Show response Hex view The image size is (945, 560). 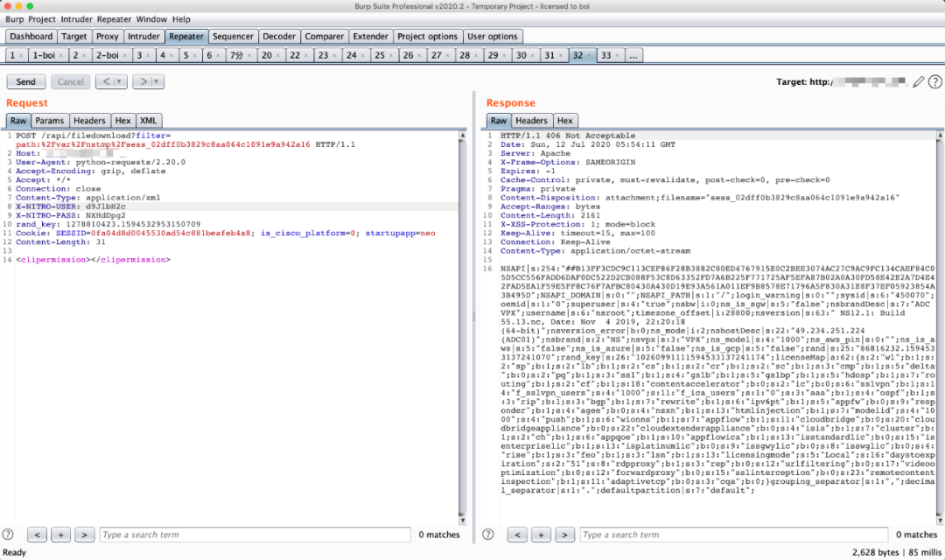[x=564, y=121]
